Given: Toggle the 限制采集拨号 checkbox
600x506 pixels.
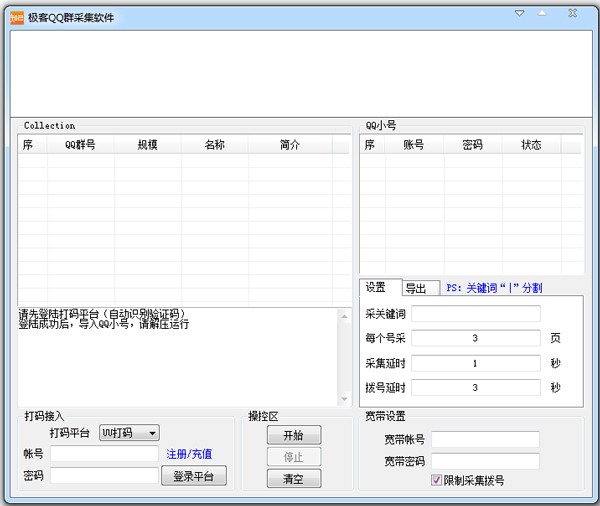Looking at the screenshot, I should coord(436,480).
